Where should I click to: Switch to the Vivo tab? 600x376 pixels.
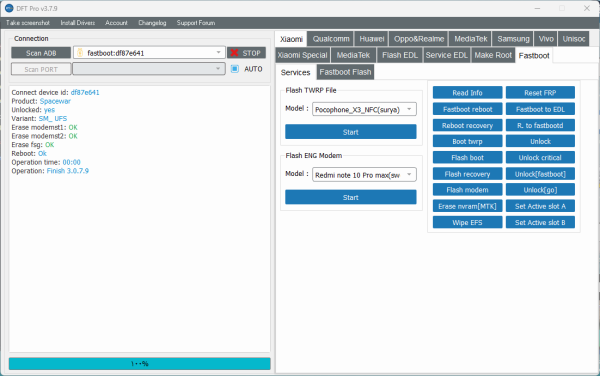[546, 39]
